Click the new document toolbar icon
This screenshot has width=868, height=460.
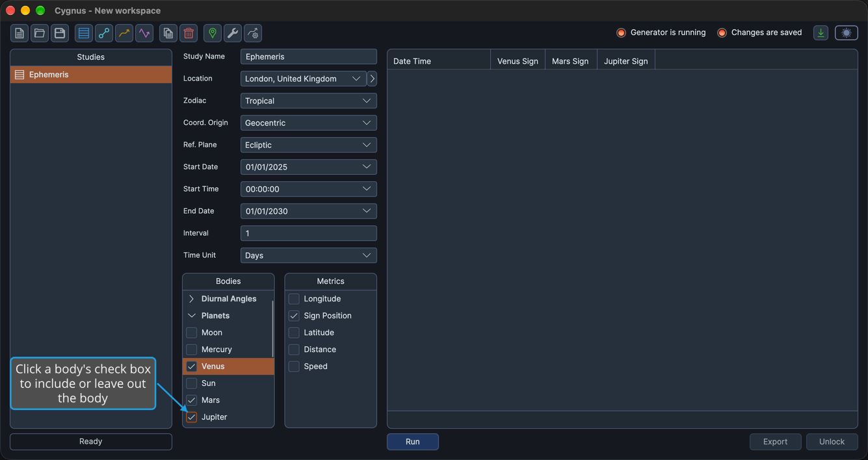pos(20,33)
